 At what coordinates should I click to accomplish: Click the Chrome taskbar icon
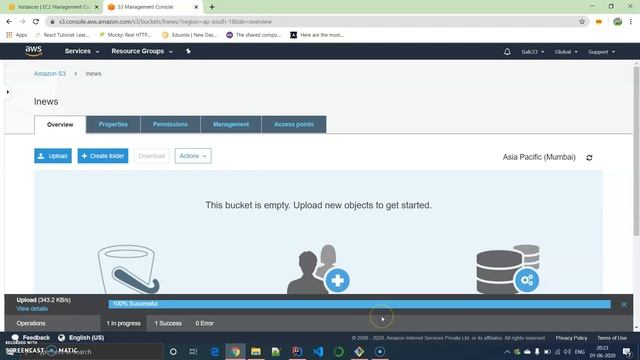(x=236, y=351)
